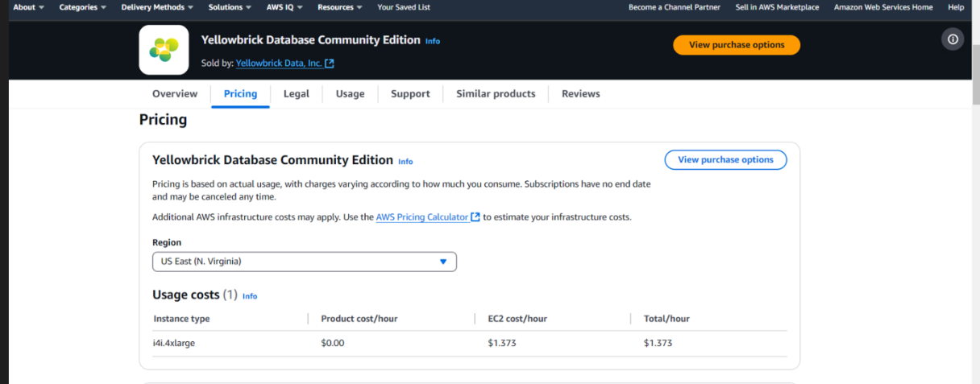Click the Yellowbrick product logo icon
This screenshot has width=980, height=384.
click(x=164, y=50)
